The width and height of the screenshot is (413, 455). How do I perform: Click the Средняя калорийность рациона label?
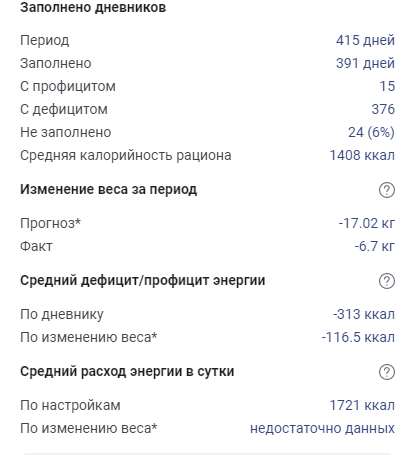tap(126, 156)
